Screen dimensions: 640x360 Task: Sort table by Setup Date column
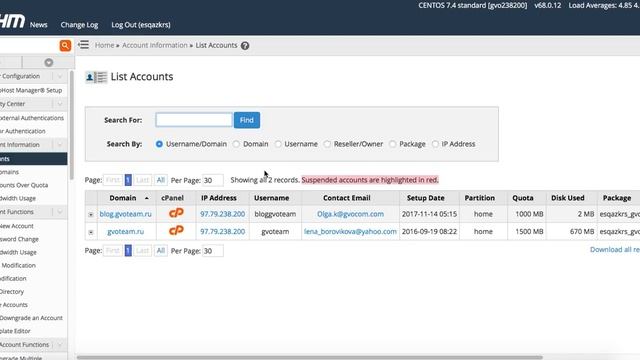point(425,198)
